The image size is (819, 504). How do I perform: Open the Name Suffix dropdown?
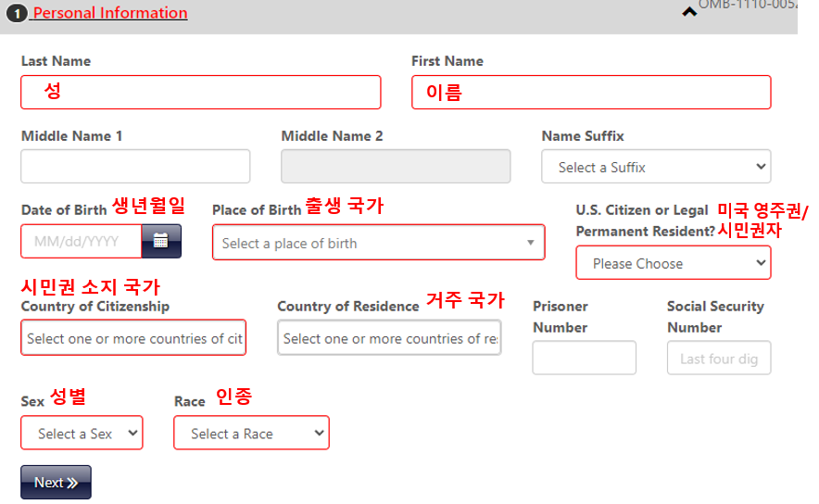click(656, 167)
